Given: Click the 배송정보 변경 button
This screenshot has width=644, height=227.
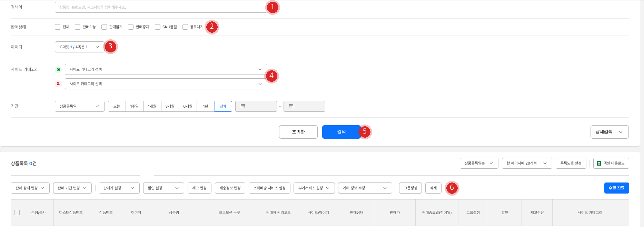Looking at the screenshot, I should coord(230,188).
